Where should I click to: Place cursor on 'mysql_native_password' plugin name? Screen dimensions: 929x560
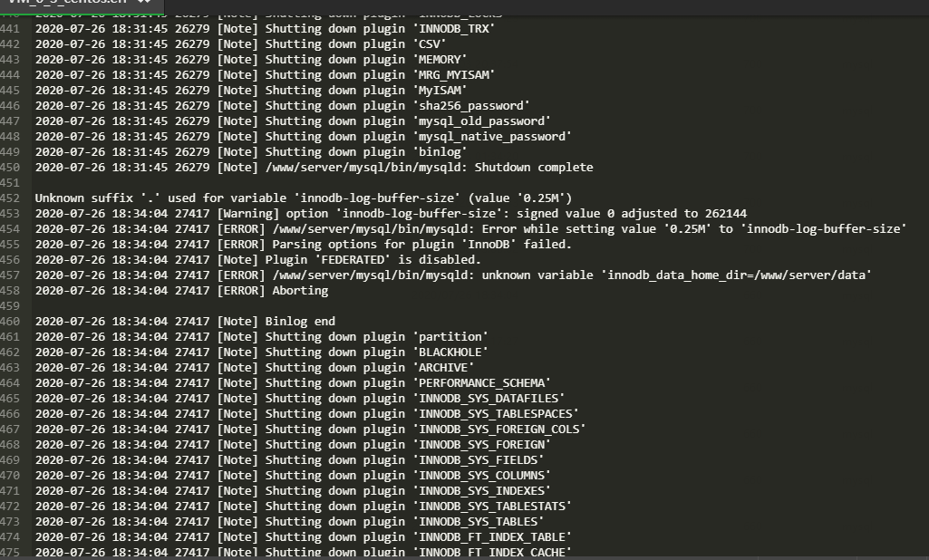click(x=492, y=136)
